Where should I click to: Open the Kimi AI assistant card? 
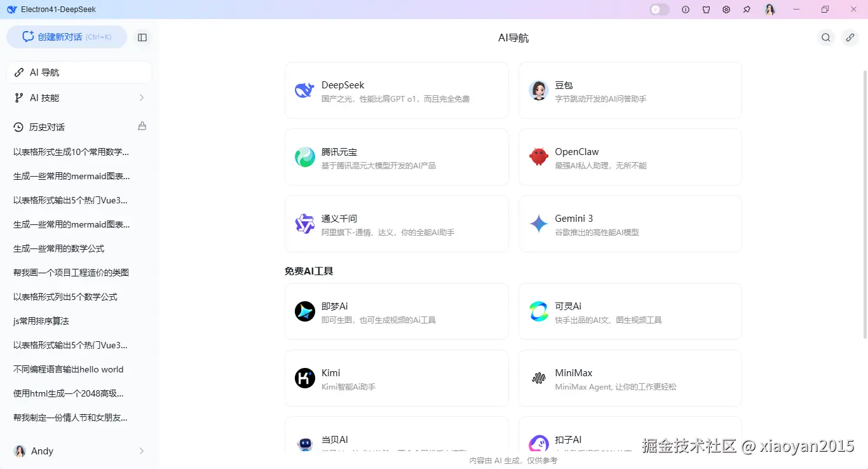click(x=397, y=378)
